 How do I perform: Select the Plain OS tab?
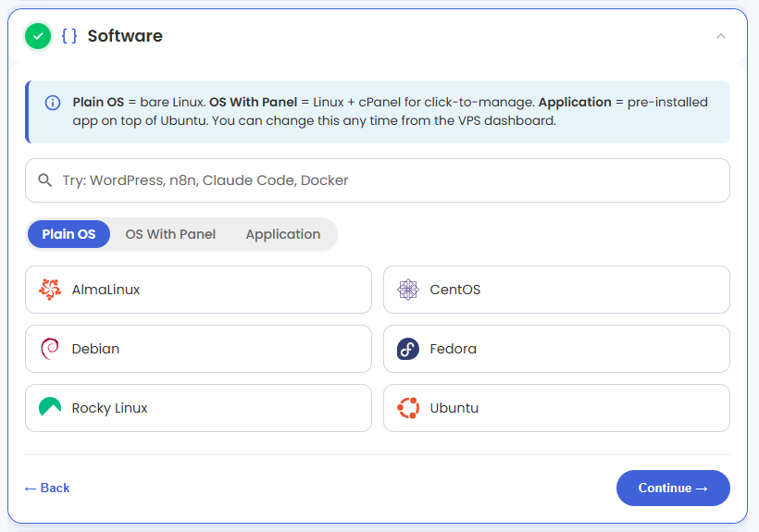pyautogui.click(x=68, y=234)
